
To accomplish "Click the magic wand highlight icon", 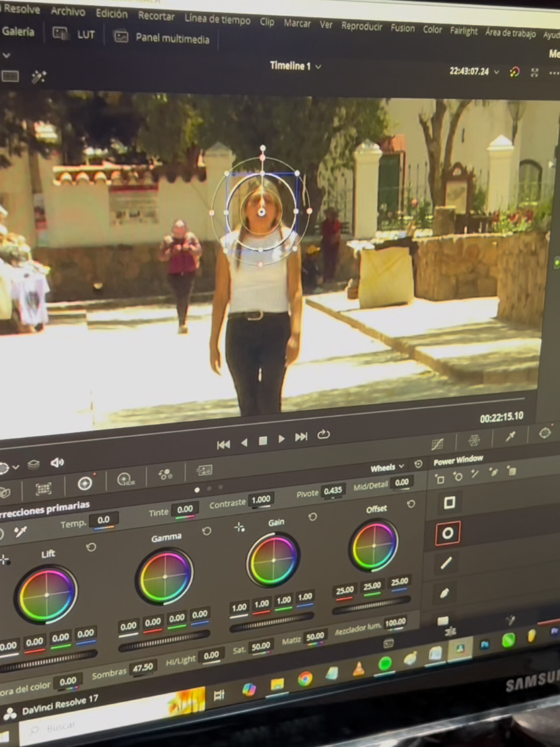I will pyautogui.click(x=38, y=77).
